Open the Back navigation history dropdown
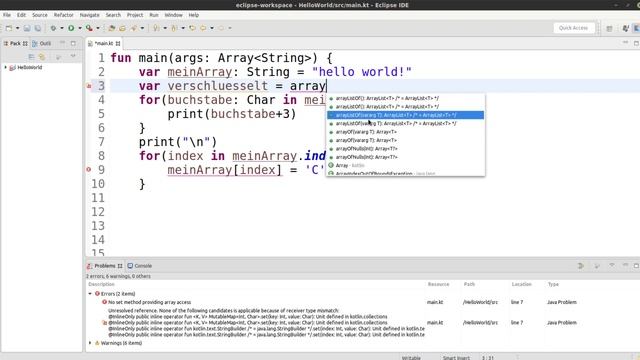This screenshot has width=640, height=360. (x=211, y=28)
